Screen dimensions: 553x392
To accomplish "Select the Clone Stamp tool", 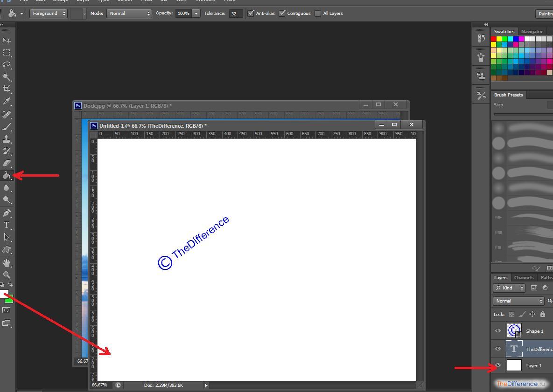I will point(7,139).
